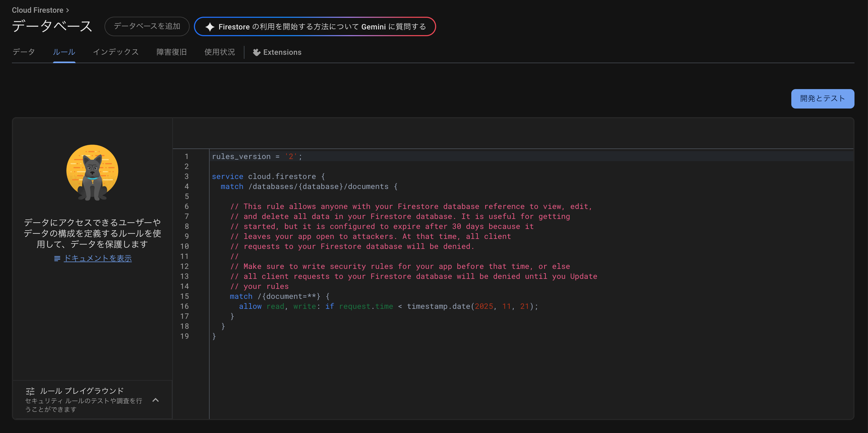Image resolution: width=868 pixels, height=433 pixels.
Task: Open the Extensions tab
Action: click(x=282, y=53)
